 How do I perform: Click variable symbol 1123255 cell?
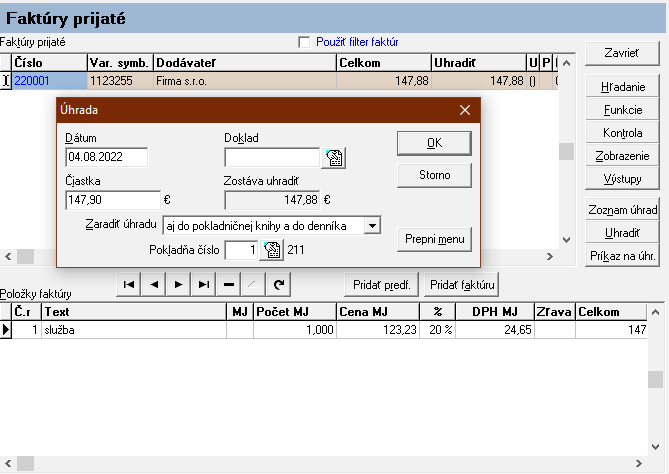coord(120,81)
